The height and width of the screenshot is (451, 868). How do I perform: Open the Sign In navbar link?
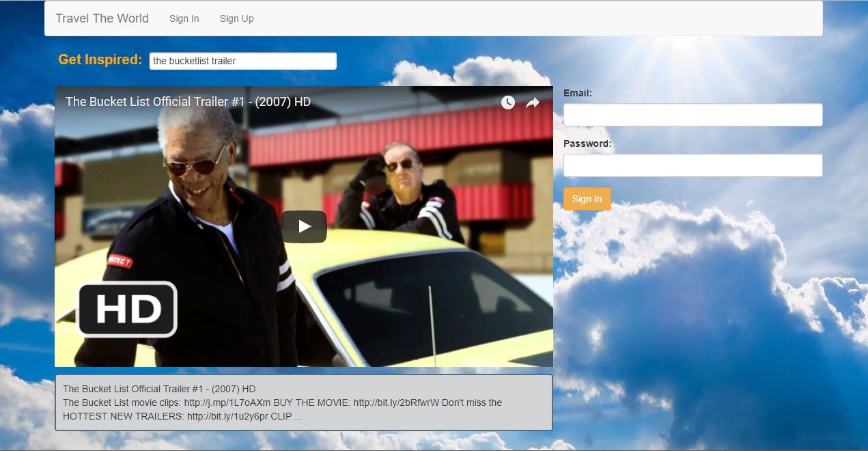[x=184, y=18]
